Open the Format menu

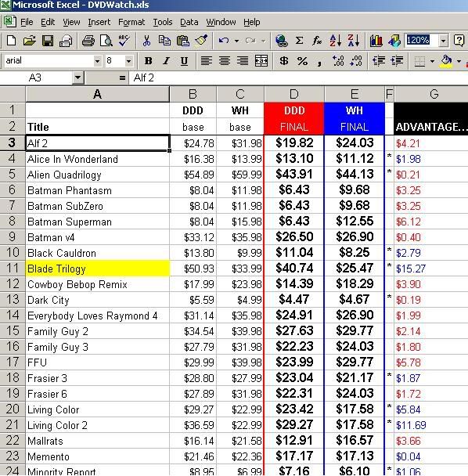(x=131, y=22)
